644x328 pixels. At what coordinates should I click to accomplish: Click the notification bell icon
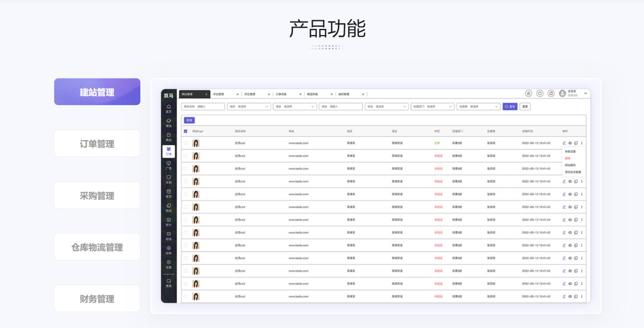coord(551,94)
